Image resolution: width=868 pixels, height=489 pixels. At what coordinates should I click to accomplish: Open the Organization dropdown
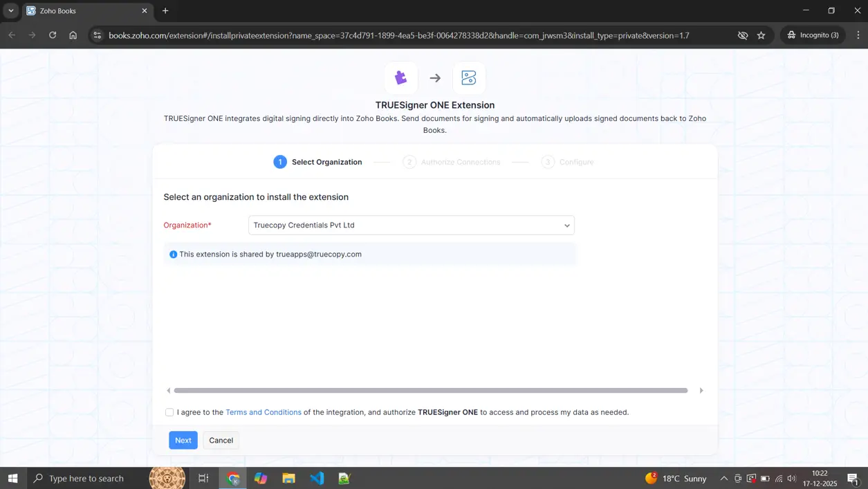point(411,225)
